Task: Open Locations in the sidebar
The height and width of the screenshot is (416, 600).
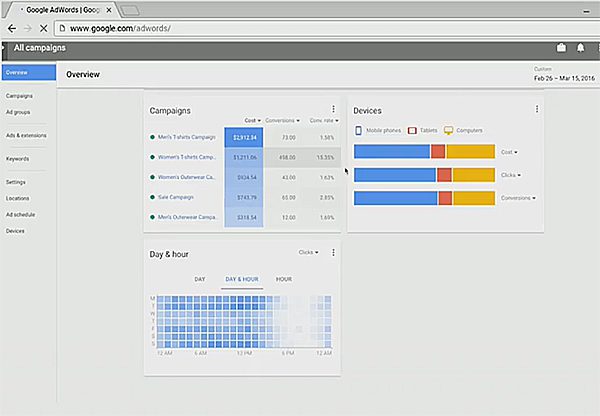Action: pos(17,198)
